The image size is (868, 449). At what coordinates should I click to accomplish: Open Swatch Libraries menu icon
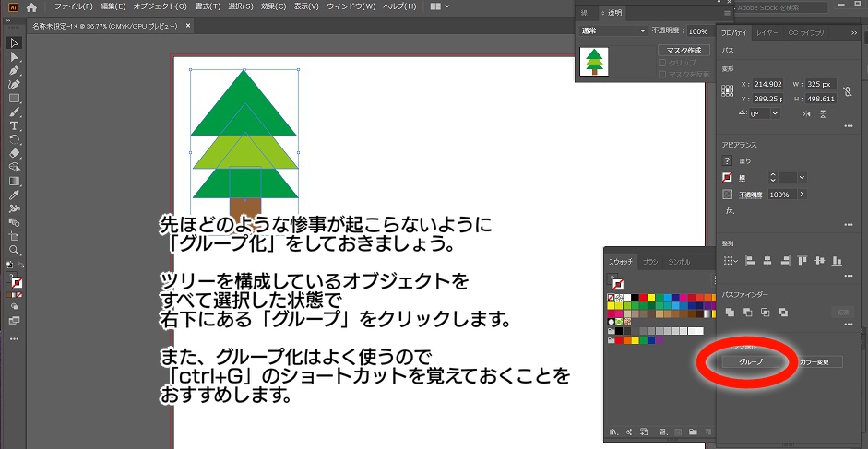(613, 431)
